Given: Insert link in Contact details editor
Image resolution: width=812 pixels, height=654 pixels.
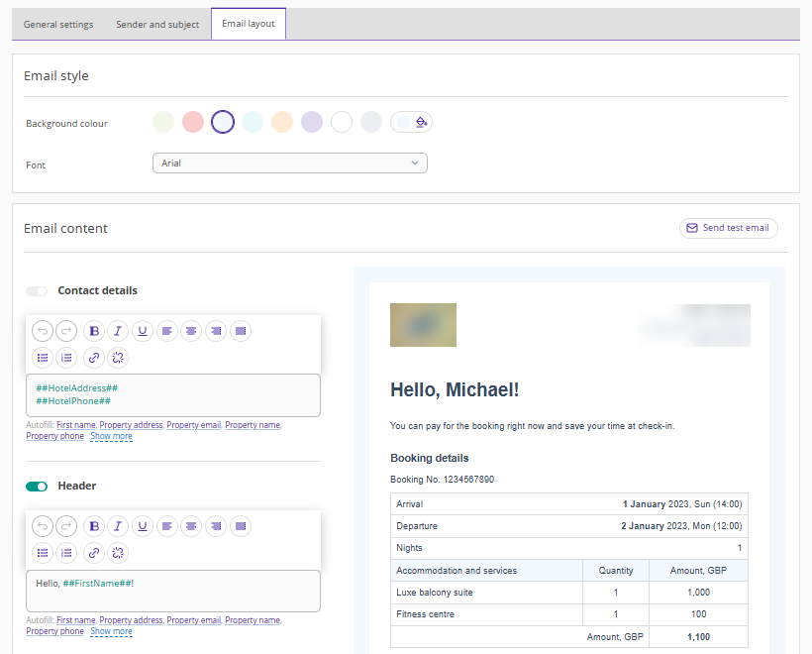Looking at the screenshot, I should [94, 358].
